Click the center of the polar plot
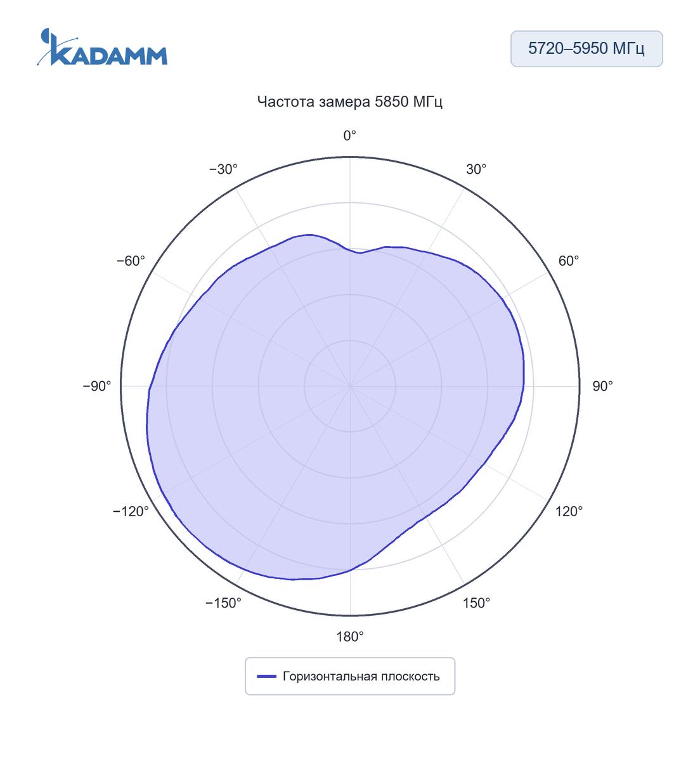Screen dimensions: 700x768 pyautogui.click(x=350, y=386)
